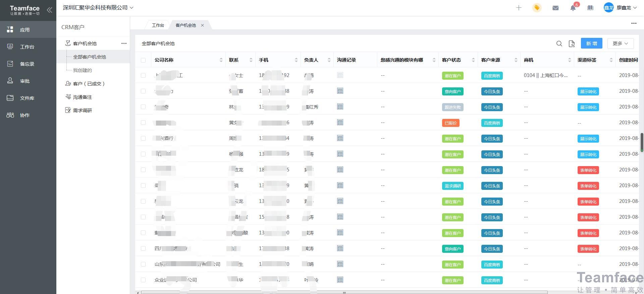Click the 新增 button
The image size is (644, 294).
[x=591, y=44]
